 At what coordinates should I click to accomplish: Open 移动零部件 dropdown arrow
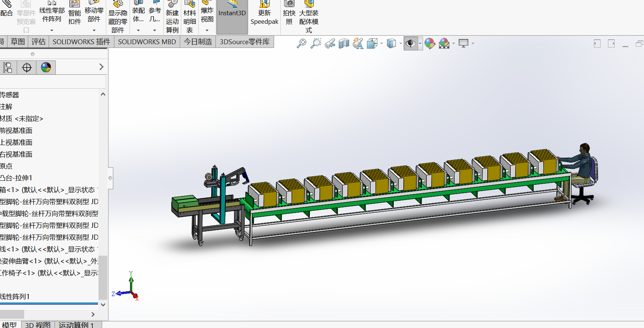94,30
